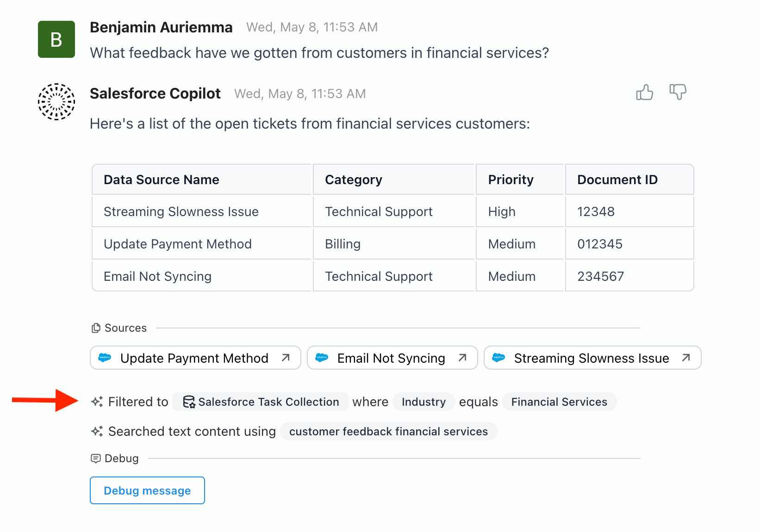Screen dimensions: 760x532
Task: Click the speech bubble icon next to Debug
Action: tap(95, 458)
